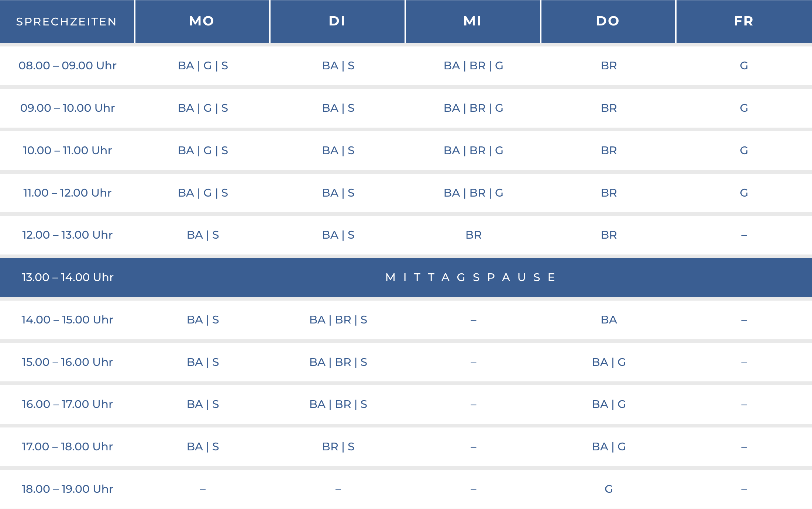This screenshot has height=509, width=812.
Task: Click the MITTAGSPAUSE banner text
Action: point(471,277)
